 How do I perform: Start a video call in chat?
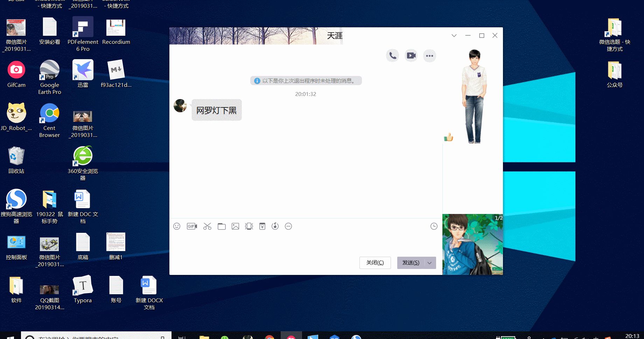coord(411,56)
